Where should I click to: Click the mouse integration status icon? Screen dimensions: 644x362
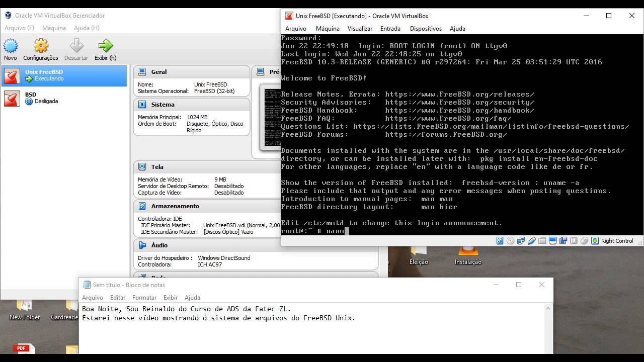point(584,241)
